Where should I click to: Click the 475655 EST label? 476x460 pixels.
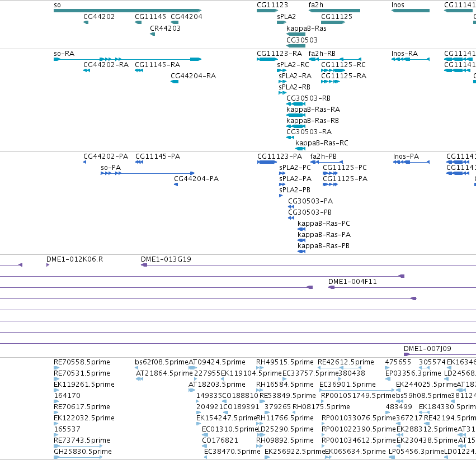[x=398, y=362]
